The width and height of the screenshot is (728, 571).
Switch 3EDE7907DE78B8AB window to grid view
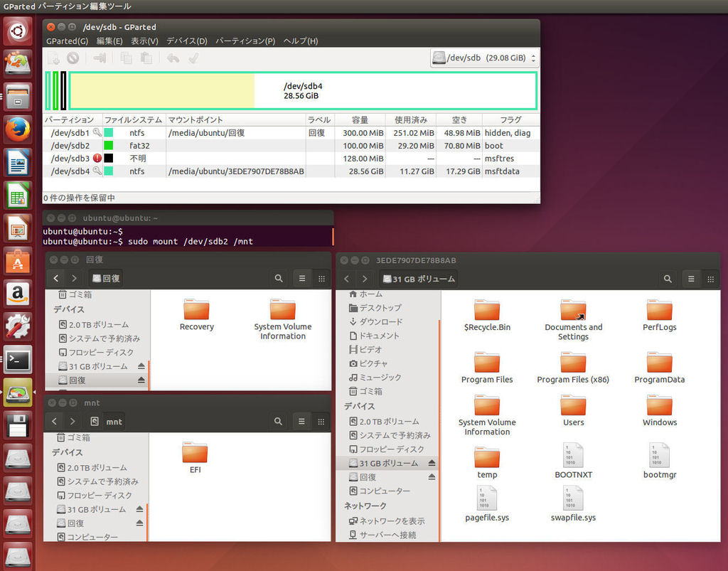pyautogui.click(x=710, y=279)
